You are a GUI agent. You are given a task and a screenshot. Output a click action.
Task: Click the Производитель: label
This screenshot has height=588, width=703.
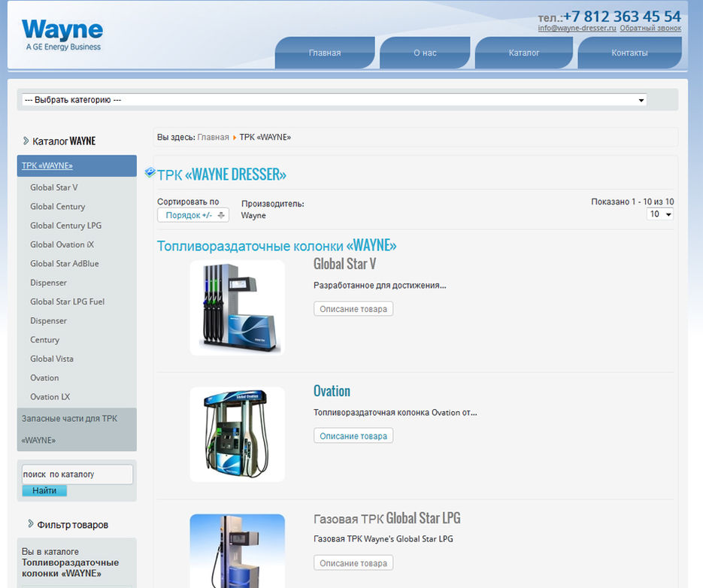pyautogui.click(x=273, y=204)
